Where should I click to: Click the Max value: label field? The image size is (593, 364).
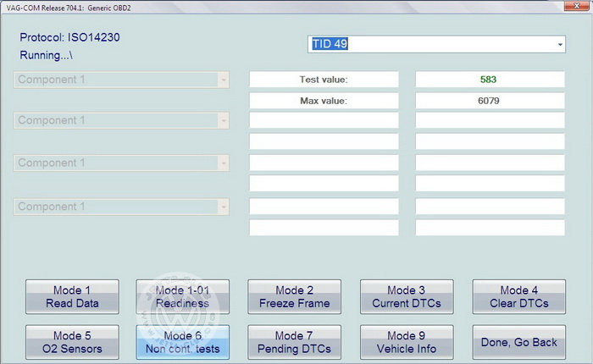tap(324, 101)
